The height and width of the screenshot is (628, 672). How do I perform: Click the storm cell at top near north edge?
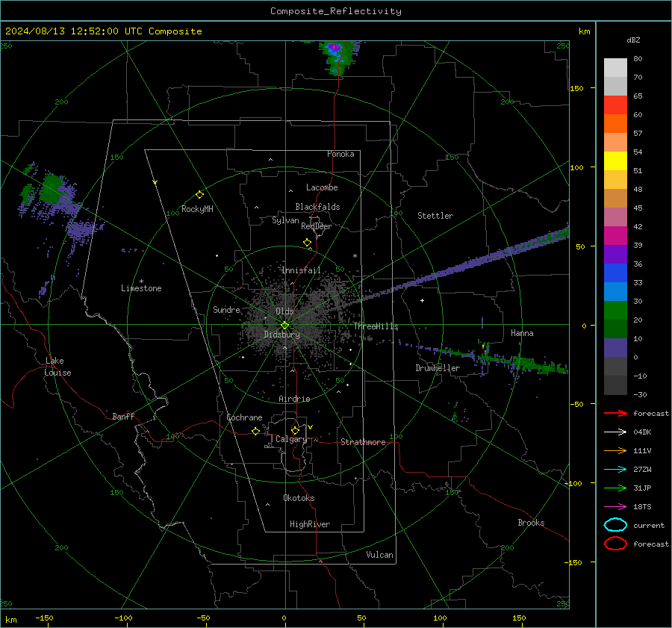338,57
